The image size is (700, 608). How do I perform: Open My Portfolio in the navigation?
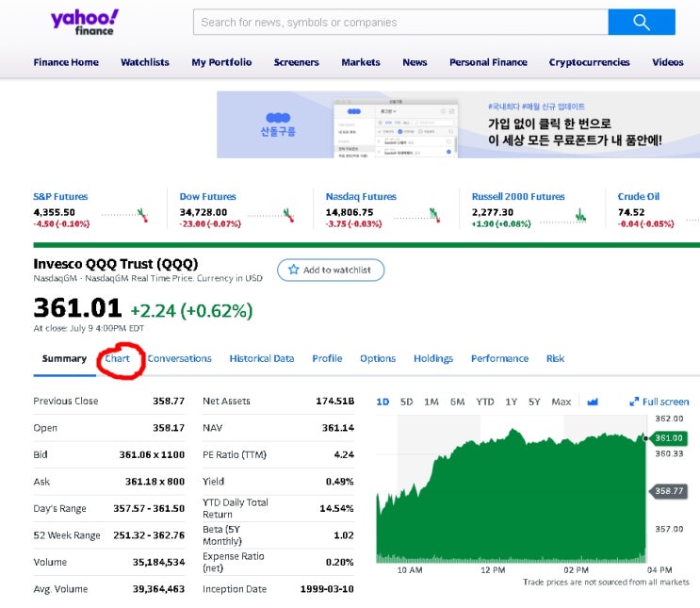(222, 62)
